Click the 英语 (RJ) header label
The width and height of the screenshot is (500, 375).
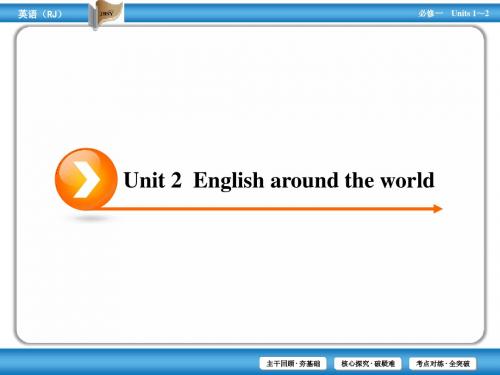tap(40, 14)
